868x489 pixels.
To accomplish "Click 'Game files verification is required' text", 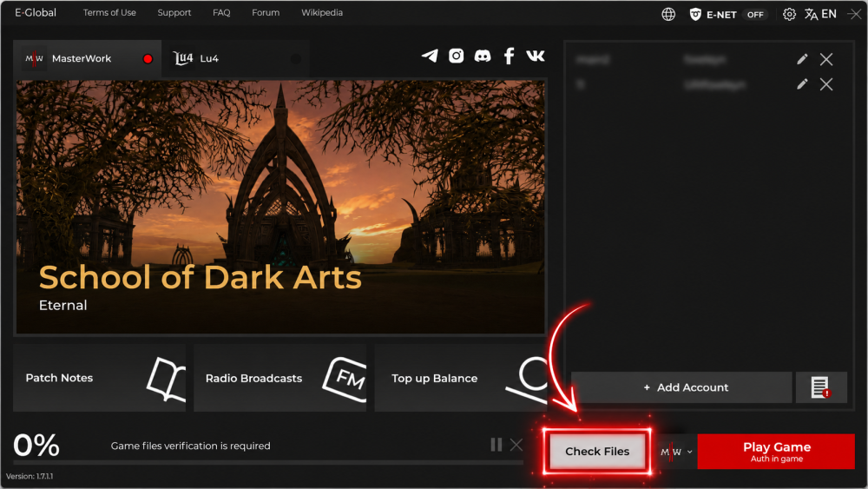I will (x=190, y=446).
